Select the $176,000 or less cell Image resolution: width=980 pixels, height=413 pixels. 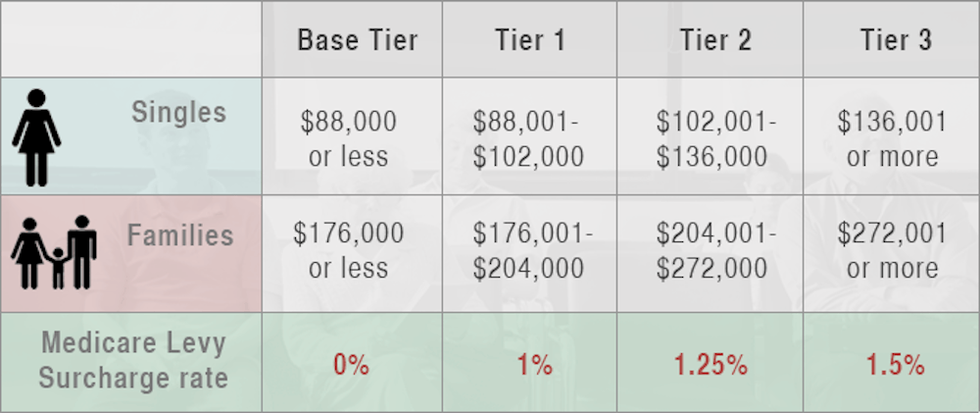pyautogui.click(x=349, y=251)
